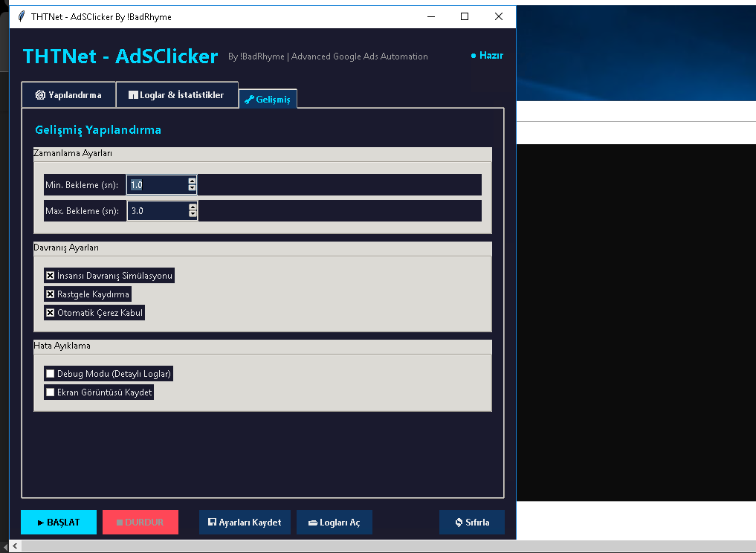This screenshot has width=756, height=553.
Task: Open the Yapılandırma tab
Action: (68, 95)
